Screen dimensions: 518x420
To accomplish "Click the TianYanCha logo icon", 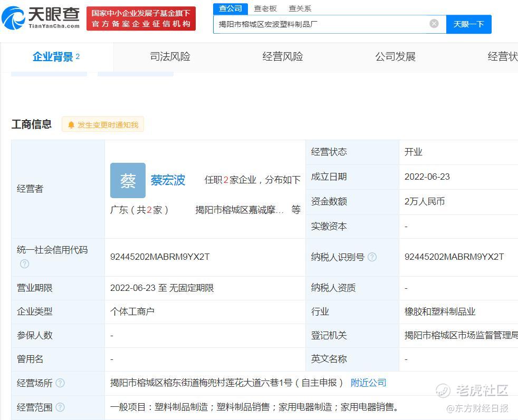I will pyautogui.click(x=14, y=18).
